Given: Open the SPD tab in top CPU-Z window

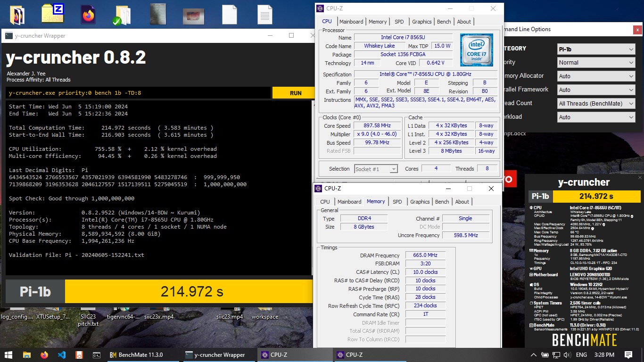Looking at the screenshot, I should click(399, 22).
